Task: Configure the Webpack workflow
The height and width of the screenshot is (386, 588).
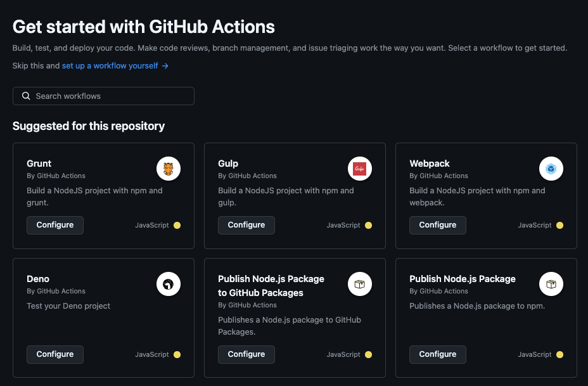Action: [x=438, y=225]
